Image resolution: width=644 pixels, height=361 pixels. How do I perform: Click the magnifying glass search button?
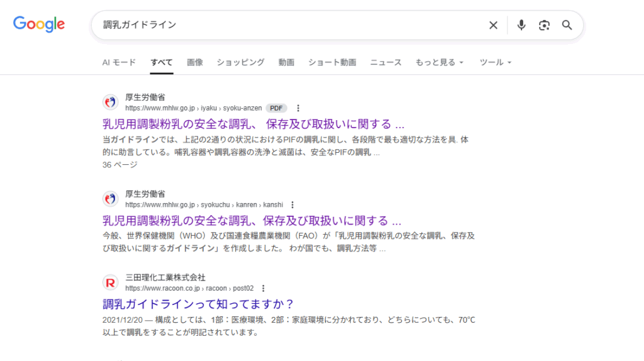coord(567,25)
